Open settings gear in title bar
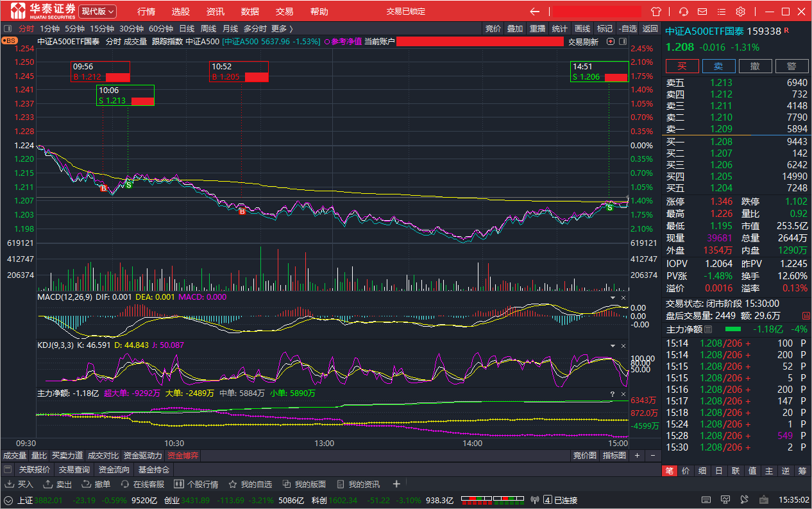This screenshot has width=812, height=509. click(x=741, y=12)
